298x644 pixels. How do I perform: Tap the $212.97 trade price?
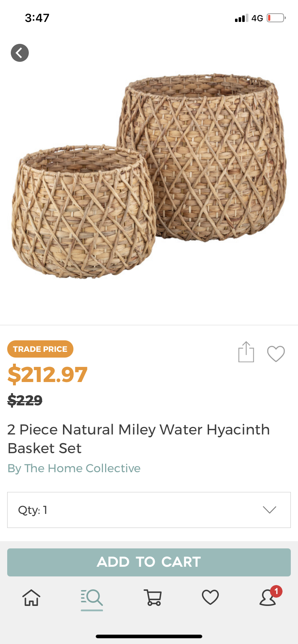pos(48,374)
